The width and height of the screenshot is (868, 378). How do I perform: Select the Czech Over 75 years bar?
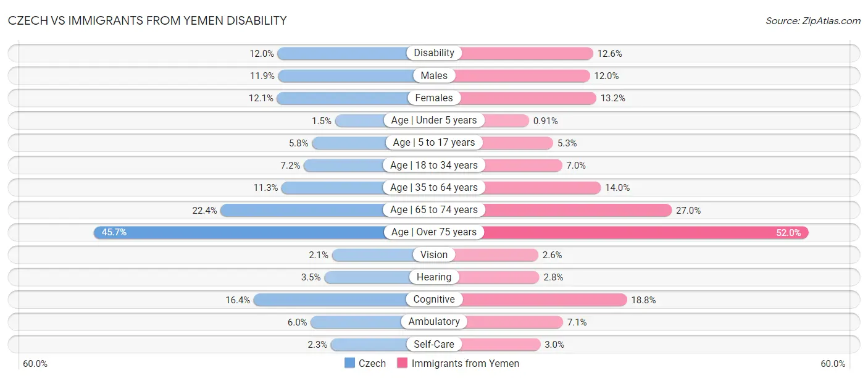pos(241,232)
